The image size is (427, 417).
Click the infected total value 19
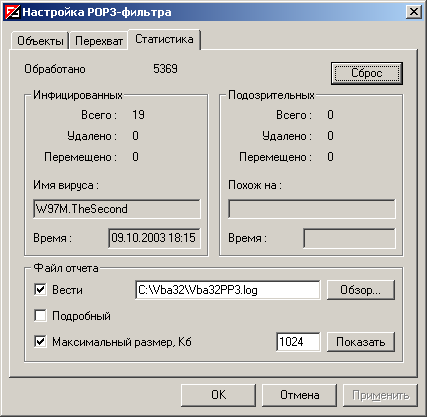click(x=138, y=115)
